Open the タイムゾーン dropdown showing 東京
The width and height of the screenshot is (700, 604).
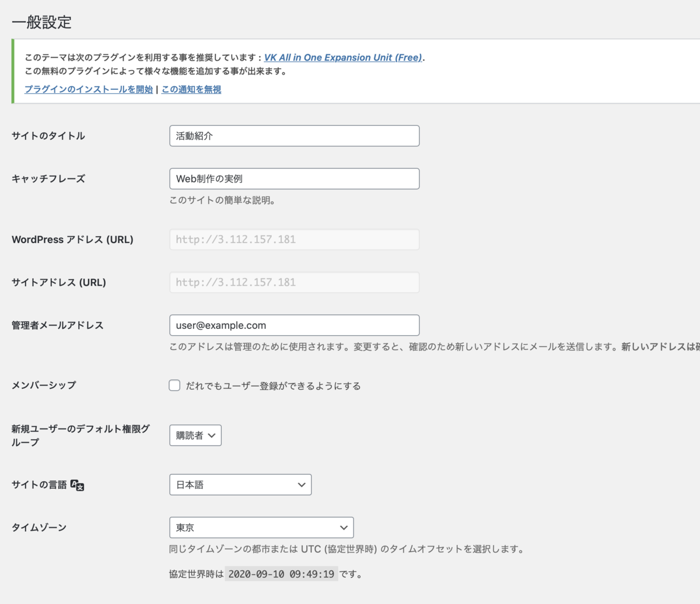(x=261, y=527)
